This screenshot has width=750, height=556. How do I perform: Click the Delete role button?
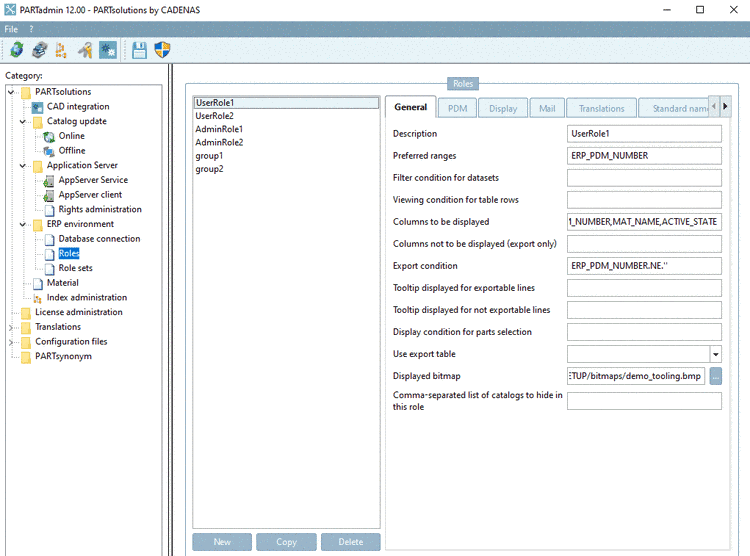coord(351,542)
